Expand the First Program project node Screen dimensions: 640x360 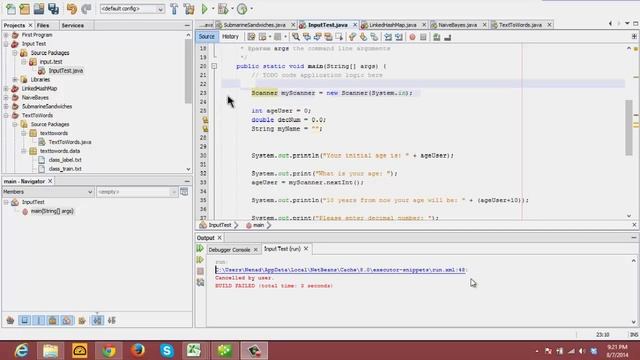pyautogui.click(x=6, y=35)
